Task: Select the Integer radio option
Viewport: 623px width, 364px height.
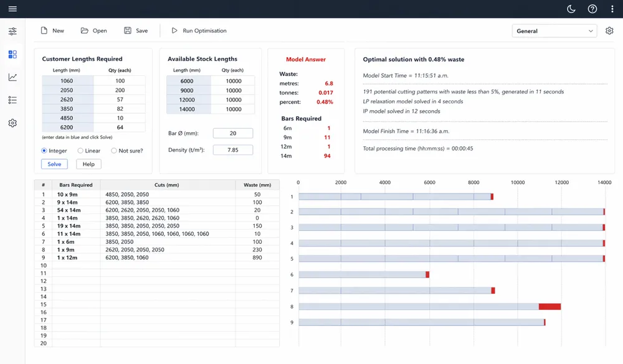Action: (x=44, y=151)
